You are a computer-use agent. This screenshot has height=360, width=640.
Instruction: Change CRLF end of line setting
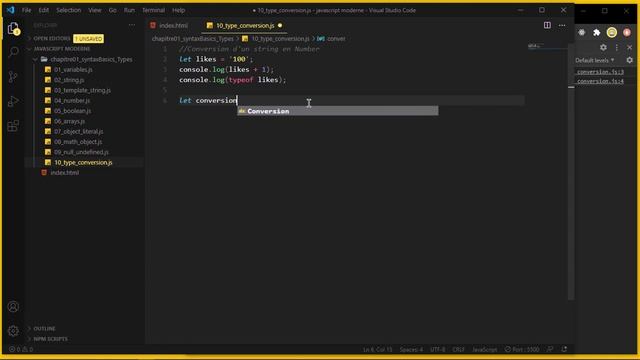pyautogui.click(x=458, y=349)
